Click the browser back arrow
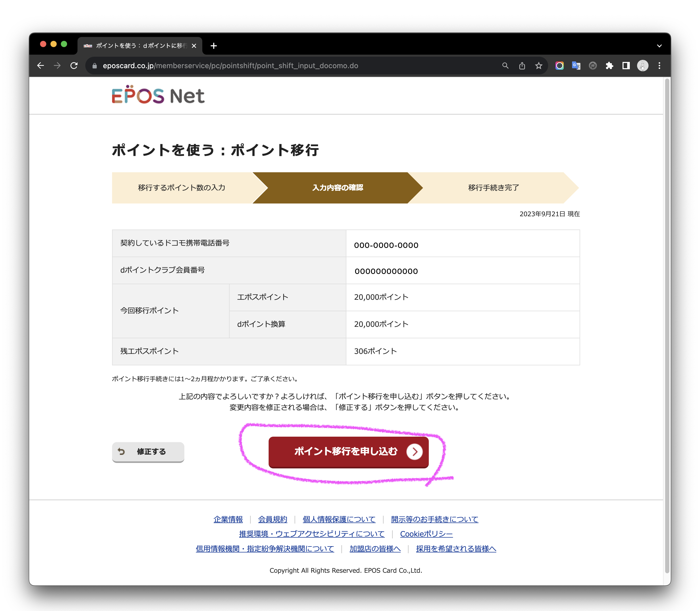 click(41, 66)
